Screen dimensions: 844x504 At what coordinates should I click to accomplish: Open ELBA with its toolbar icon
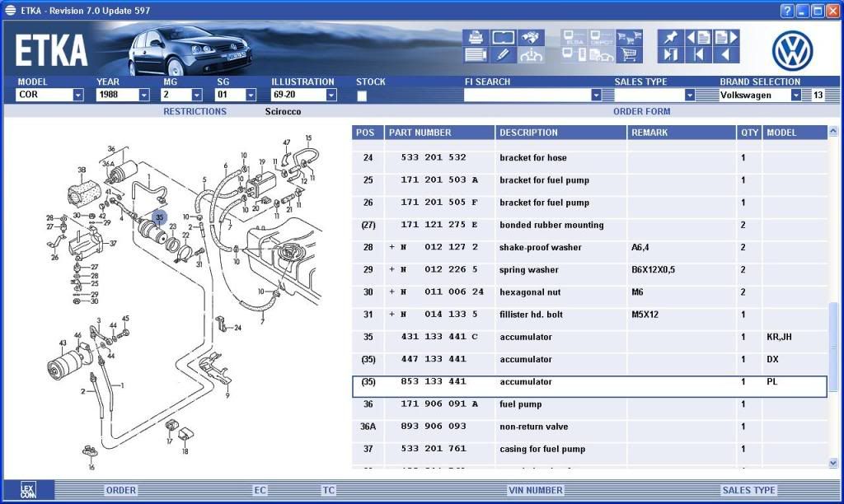pos(573,37)
